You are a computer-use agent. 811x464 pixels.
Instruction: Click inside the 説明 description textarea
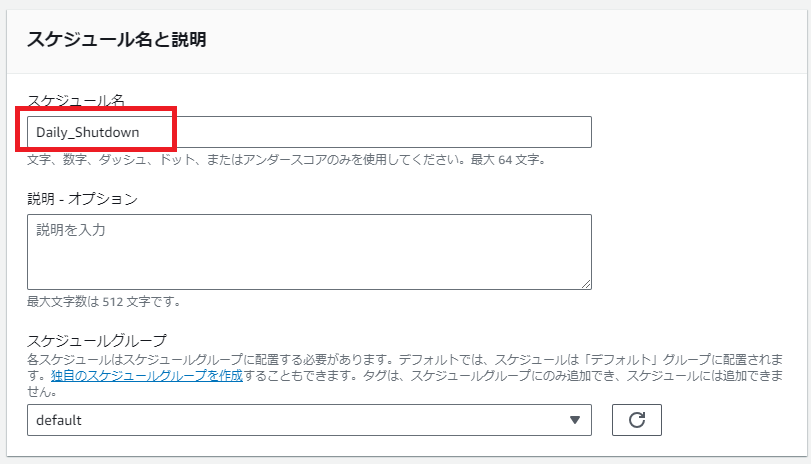pos(309,251)
